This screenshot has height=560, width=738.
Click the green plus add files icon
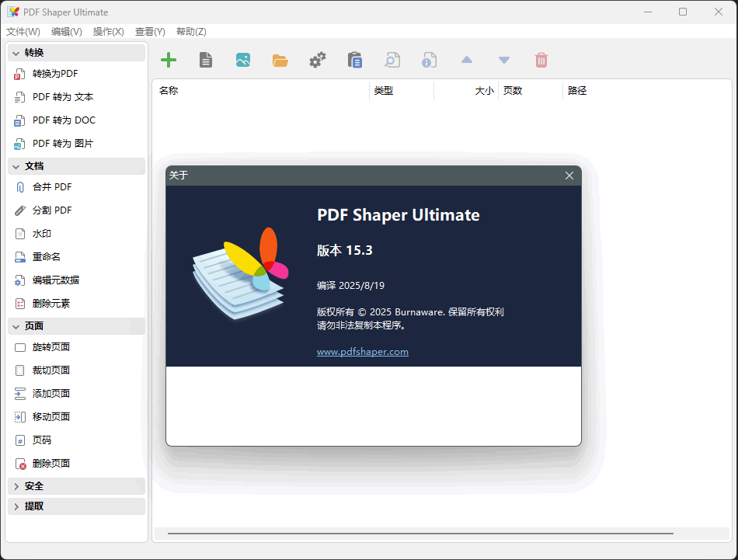[x=168, y=60]
